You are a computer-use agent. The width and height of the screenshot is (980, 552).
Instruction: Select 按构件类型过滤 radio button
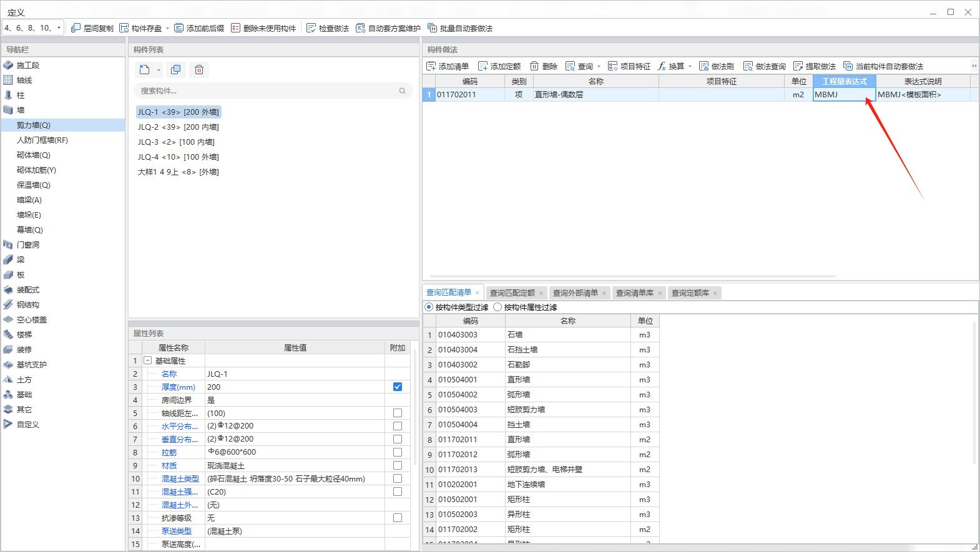[x=429, y=307]
